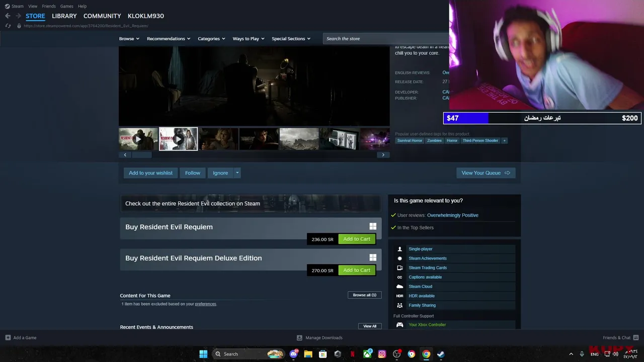Image resolution: width=644 pixels, height=362 pixels.
Task: Open the KLOKLM930 profile tab
Action: pos(146,16)
